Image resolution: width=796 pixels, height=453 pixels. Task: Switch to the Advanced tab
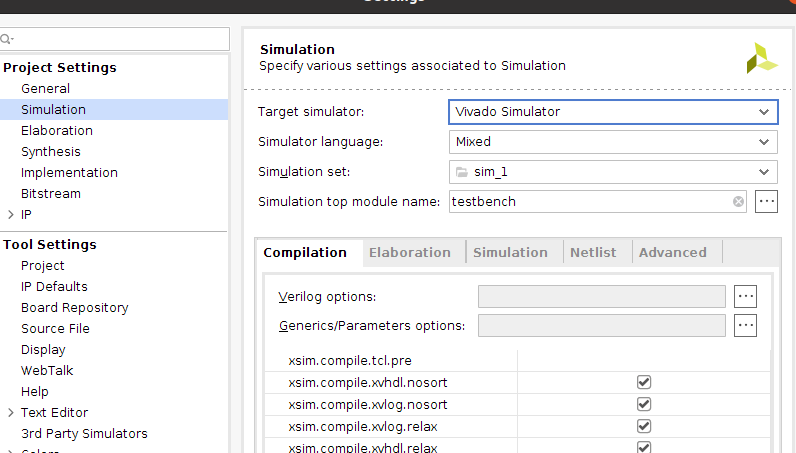tap(673, 252)
